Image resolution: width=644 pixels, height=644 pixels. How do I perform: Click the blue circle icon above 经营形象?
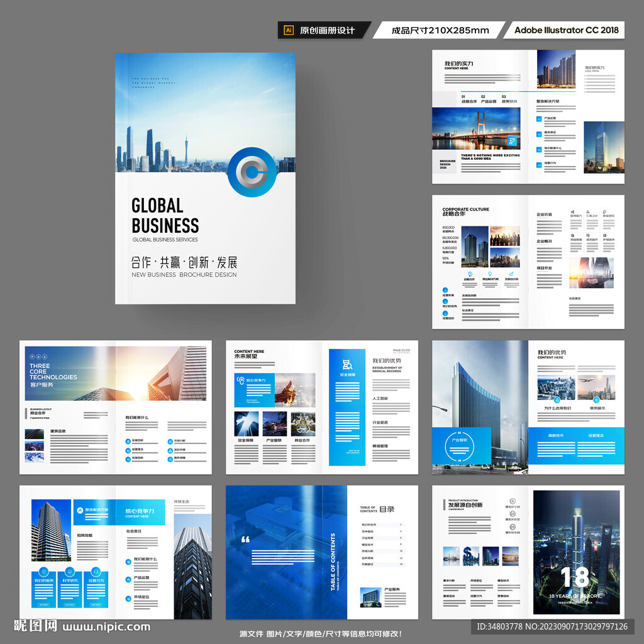(x=445, y=290)
